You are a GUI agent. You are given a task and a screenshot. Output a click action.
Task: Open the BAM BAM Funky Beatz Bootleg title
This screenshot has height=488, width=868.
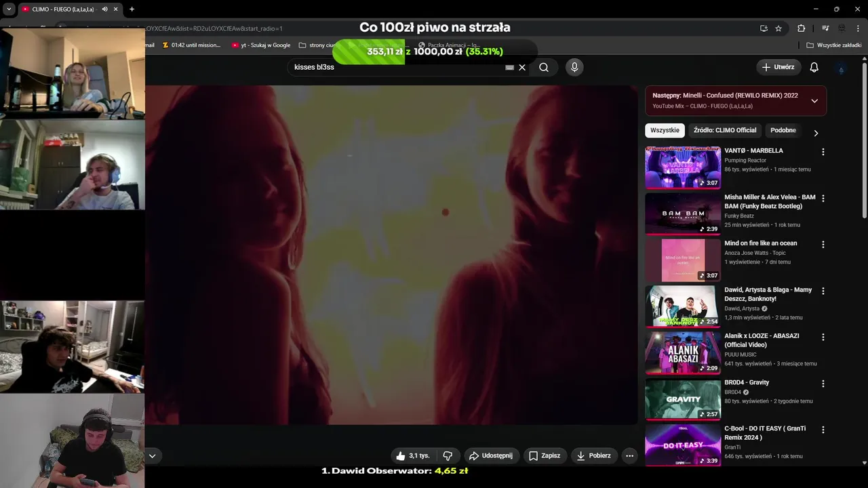(x=770, y=201)
